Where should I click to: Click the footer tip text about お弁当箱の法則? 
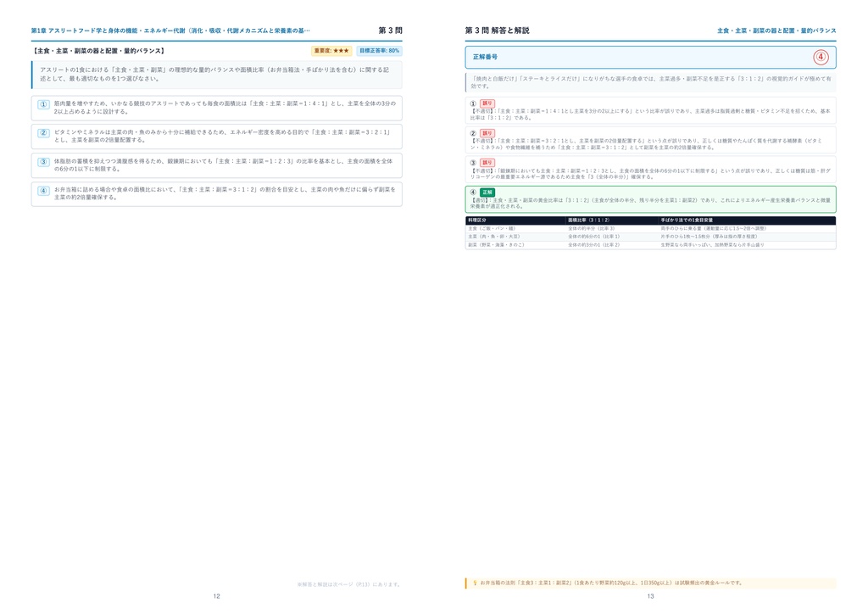coord(611,583)
